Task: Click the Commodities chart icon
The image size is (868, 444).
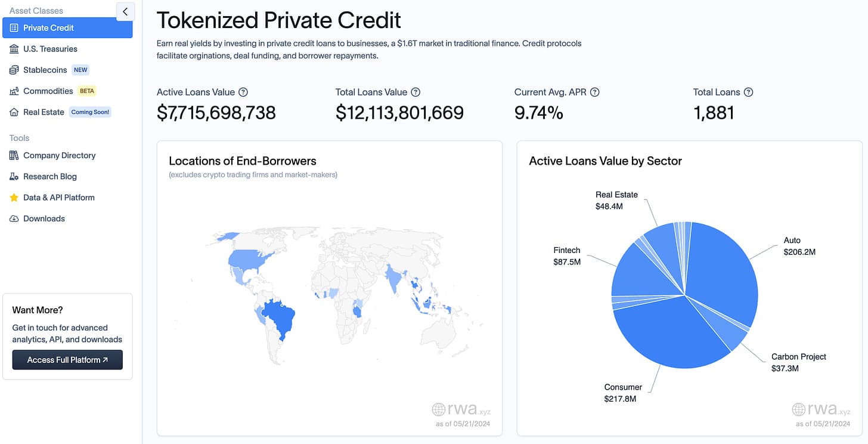Action: tap(14, 91)
